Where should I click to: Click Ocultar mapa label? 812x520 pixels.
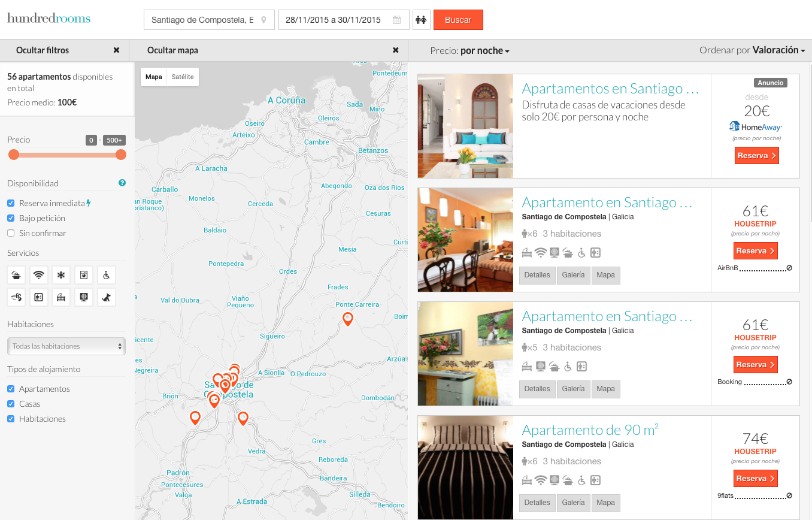(172, 50)
